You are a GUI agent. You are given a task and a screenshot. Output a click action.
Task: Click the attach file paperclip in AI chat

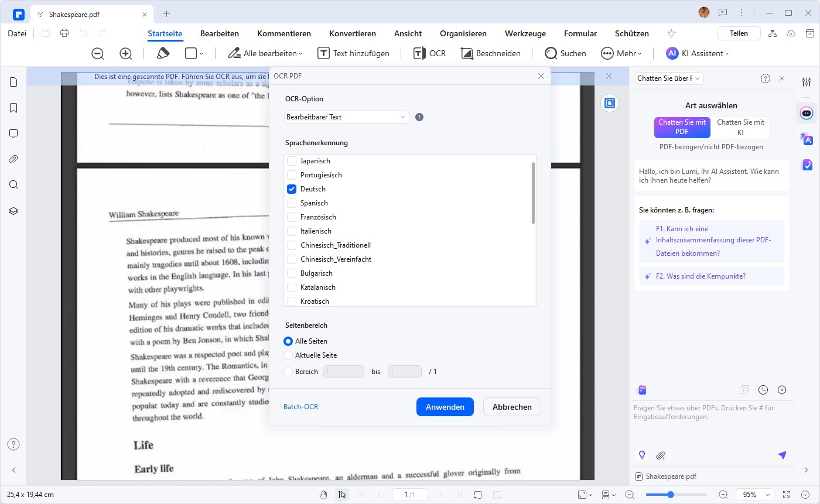[x=661, y=455]
